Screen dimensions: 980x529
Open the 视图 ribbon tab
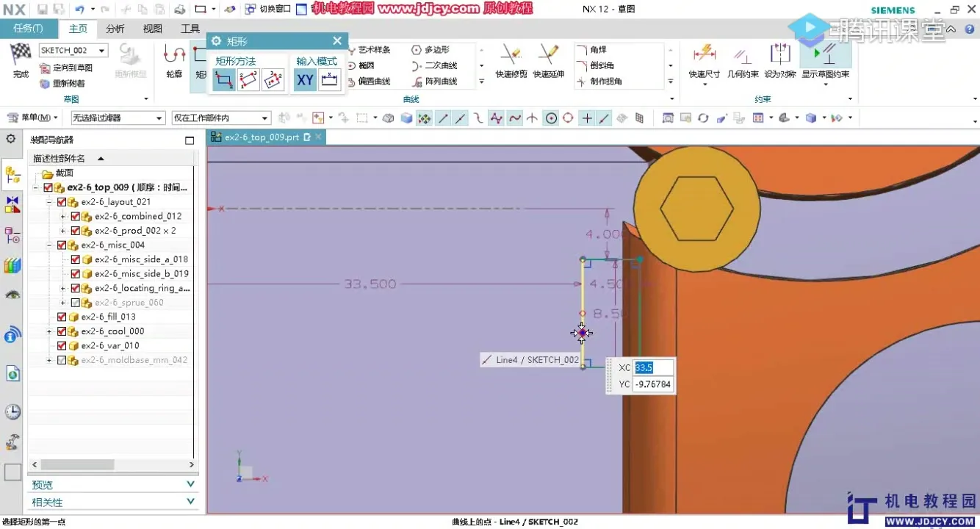(152, 29)
